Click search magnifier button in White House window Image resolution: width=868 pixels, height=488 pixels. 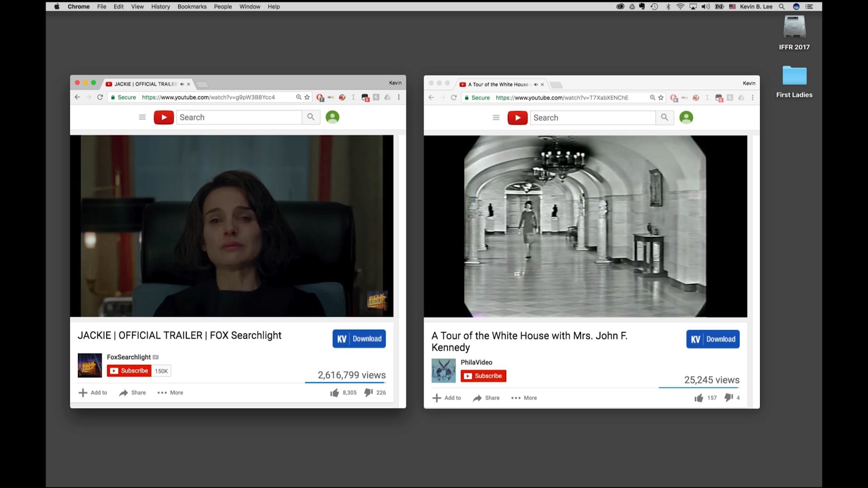(x=664, y=117)
